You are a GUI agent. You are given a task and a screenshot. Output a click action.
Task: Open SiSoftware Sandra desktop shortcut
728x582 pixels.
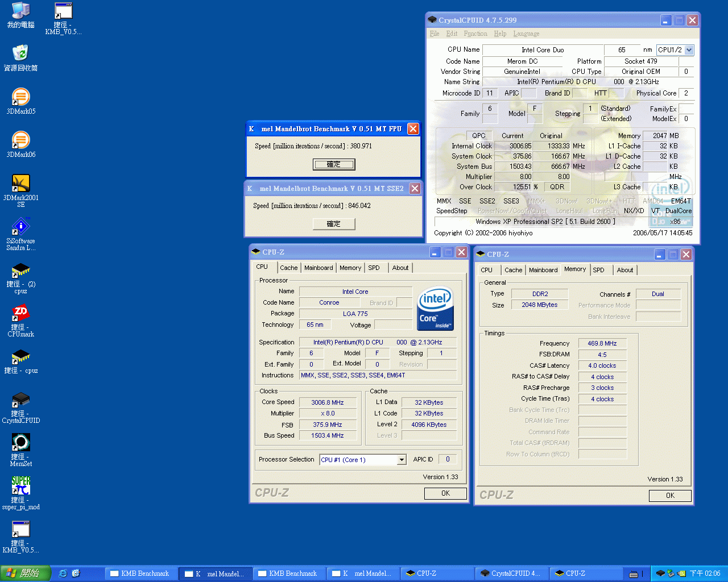(20, 227)
